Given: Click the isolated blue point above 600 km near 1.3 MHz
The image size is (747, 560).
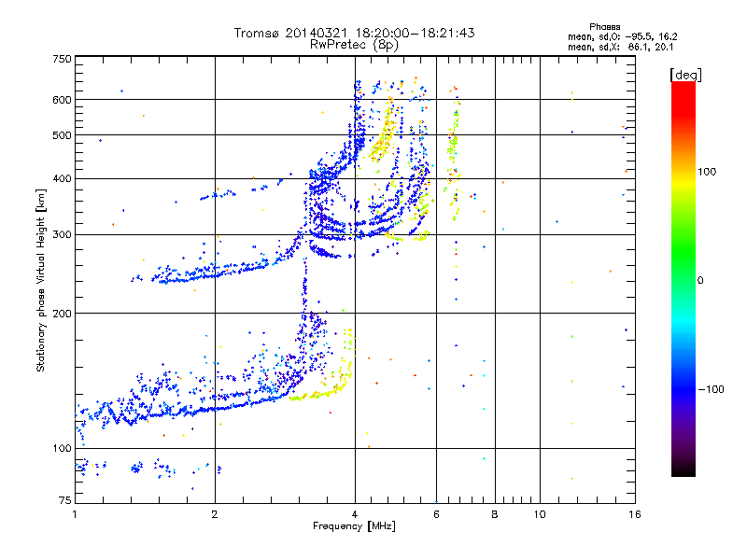Looking at the screenshot, I should point(122,91).
